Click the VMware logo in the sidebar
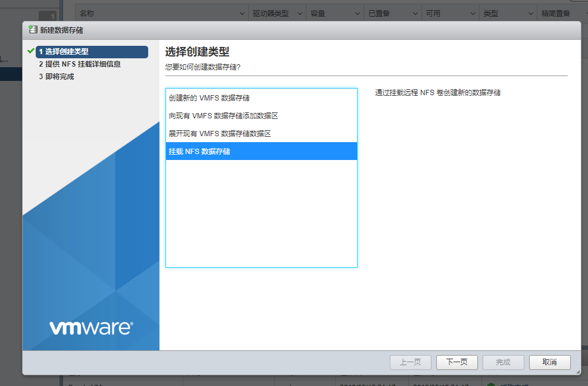This screenshot has width=588, height=386. pyautogui.click(x=90, y=328)
